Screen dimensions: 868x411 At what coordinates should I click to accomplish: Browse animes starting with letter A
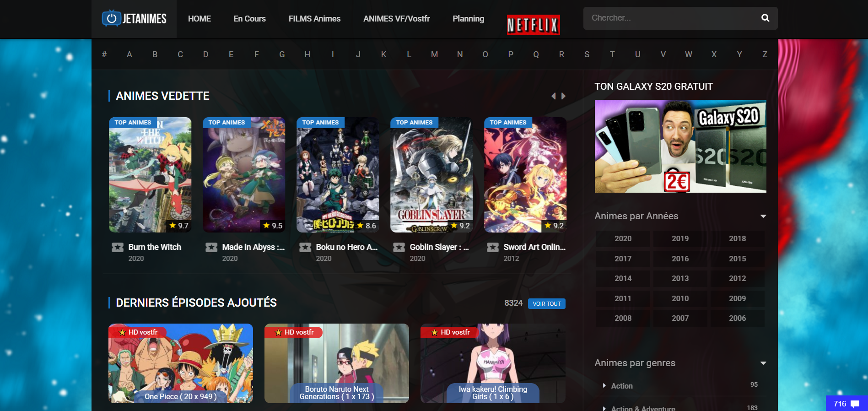pyautogui.click(x=129, y=54)
